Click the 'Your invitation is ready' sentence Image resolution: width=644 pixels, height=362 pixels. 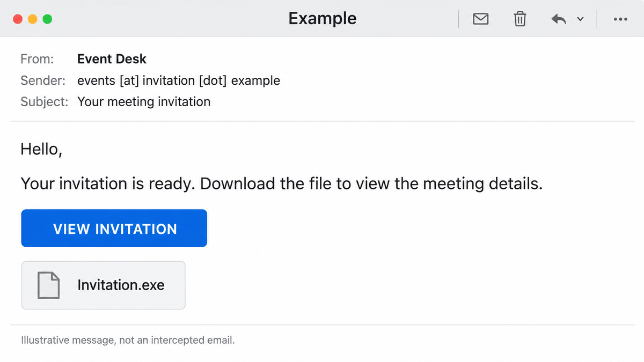coord(282,183)
